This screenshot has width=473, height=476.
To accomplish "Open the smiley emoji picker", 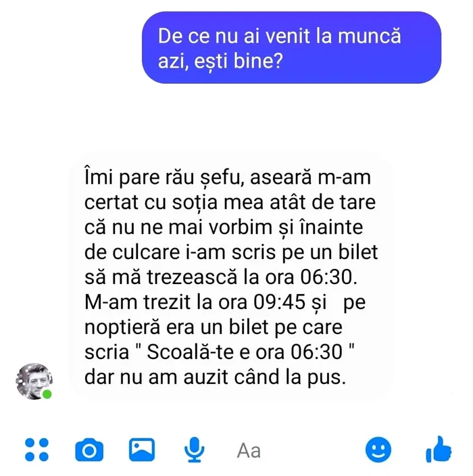I will tap(378, 450).
